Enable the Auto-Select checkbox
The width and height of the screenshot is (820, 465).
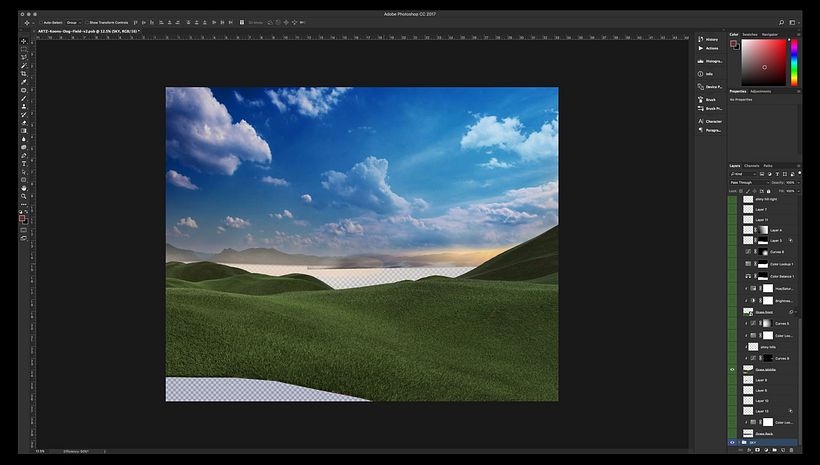(x=39, y=21)
